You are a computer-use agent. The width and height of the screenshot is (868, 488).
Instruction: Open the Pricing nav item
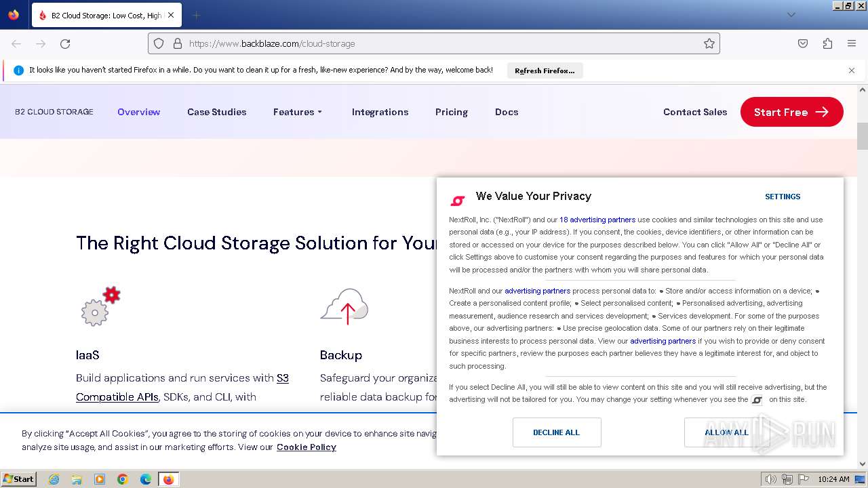[452, 112]
